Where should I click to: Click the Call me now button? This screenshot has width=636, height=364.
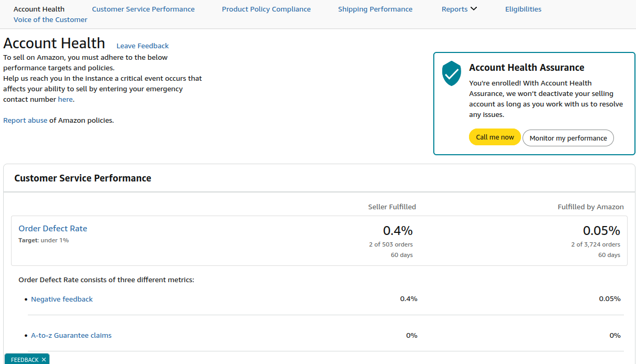click(x=495, y=137)
